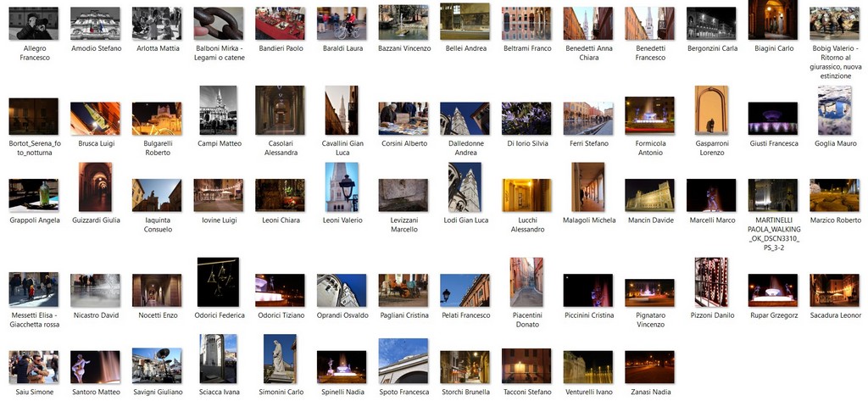The image size is (868, 401).
Task: Select the Santoro Matteo thumbnail
Action: coord(95,366)
